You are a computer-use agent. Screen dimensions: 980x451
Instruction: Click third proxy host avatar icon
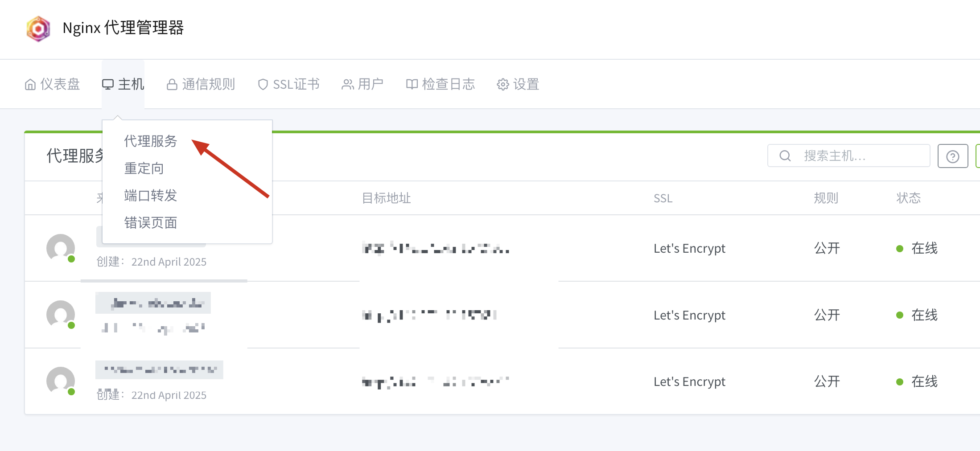pyautogui.click(x=61, y=381)
